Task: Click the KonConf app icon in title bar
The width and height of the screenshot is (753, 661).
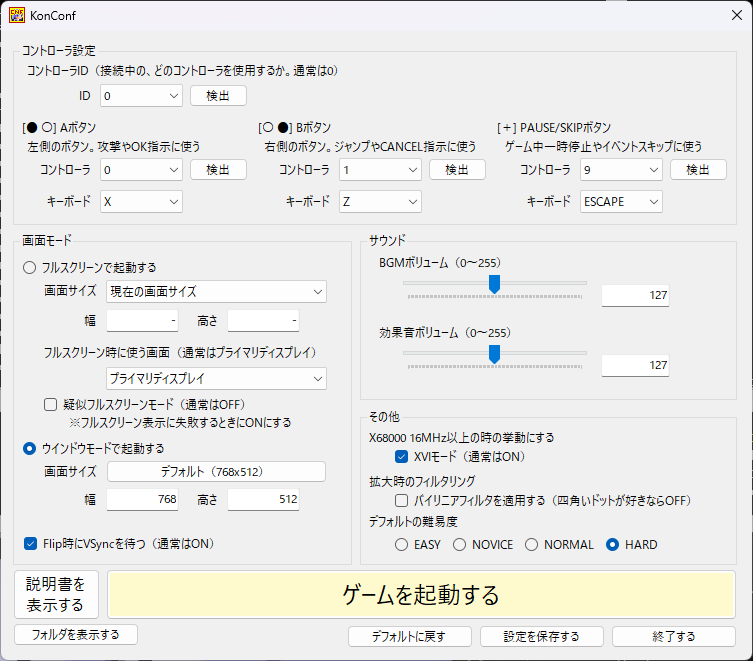Action: (18, 16)
